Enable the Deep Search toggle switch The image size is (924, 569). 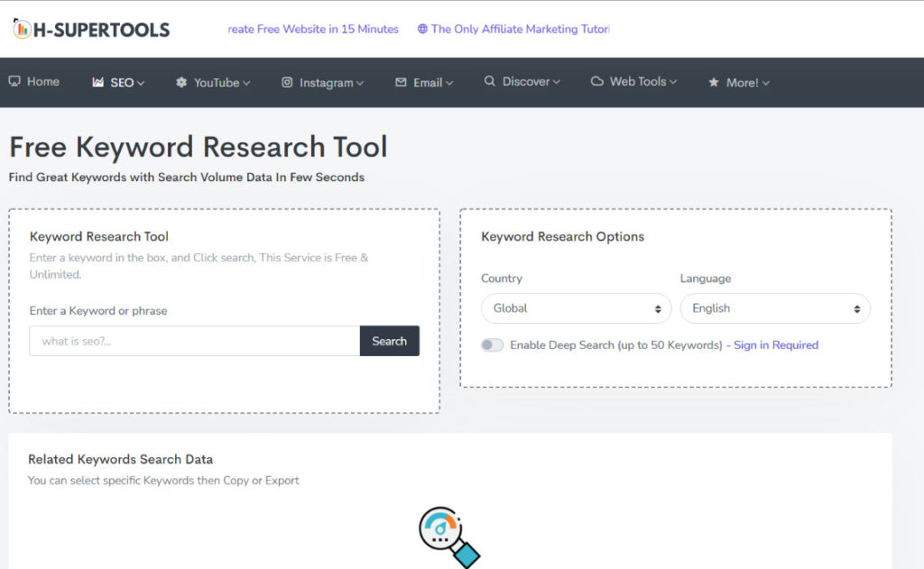click(493, 345)
